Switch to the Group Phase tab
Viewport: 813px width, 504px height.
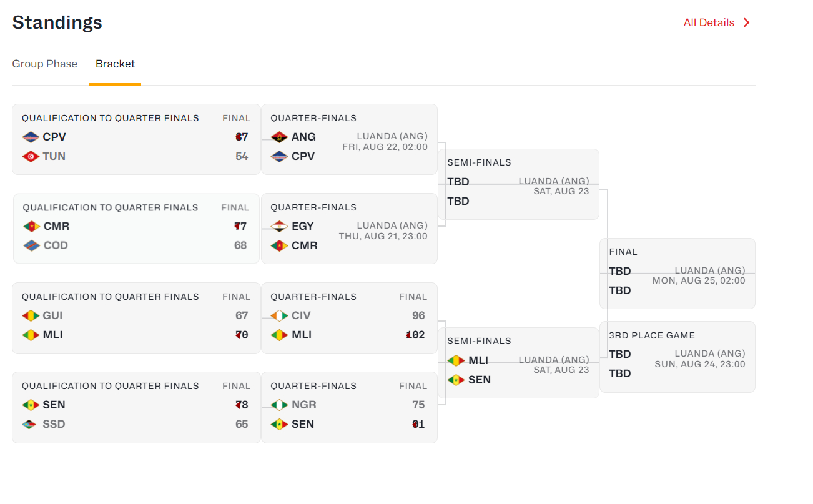point(45,64)
